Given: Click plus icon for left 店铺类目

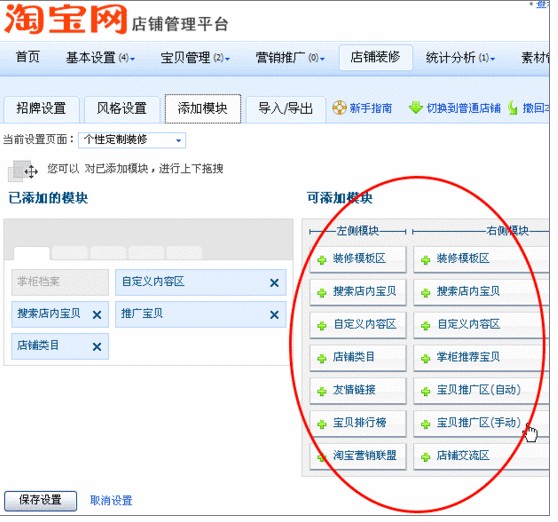Looking at the screenshot, I should tap(322, 358).
